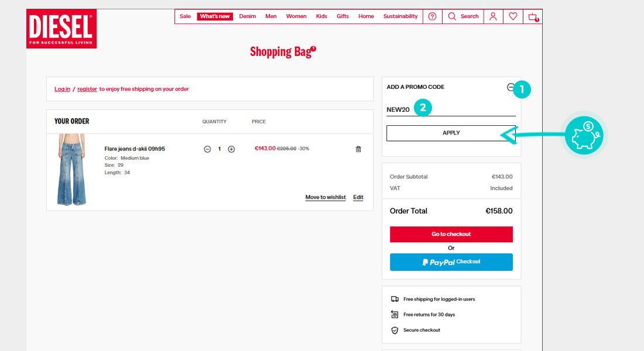Open the Sale menu item
Viewport: 644px width, 351px height.
185,16
